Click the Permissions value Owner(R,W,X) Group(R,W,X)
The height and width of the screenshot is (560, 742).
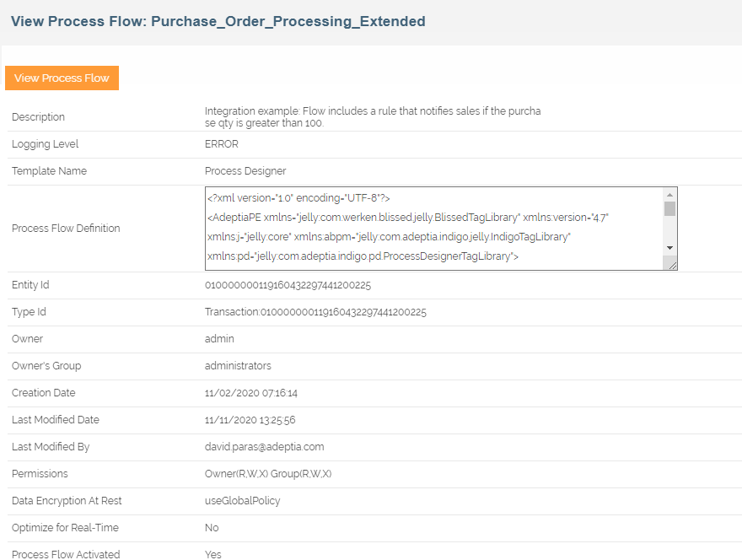268,474
